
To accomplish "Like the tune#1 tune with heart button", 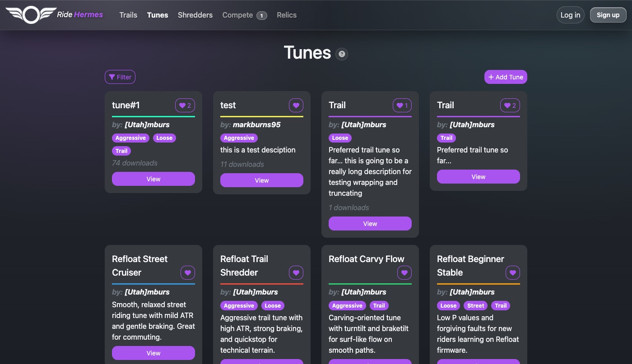I will point(185,106).
